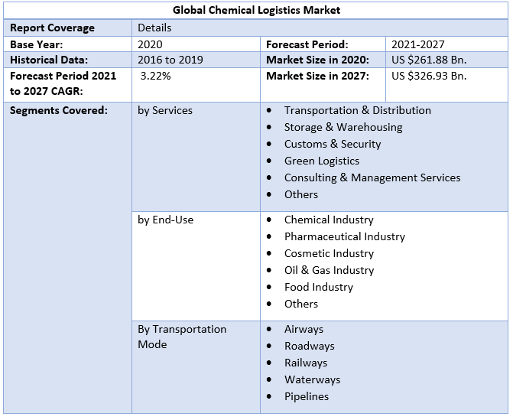Click the Global Chemical Logistics Market title
Screen dimensions: 513x420
coord(256,10)
